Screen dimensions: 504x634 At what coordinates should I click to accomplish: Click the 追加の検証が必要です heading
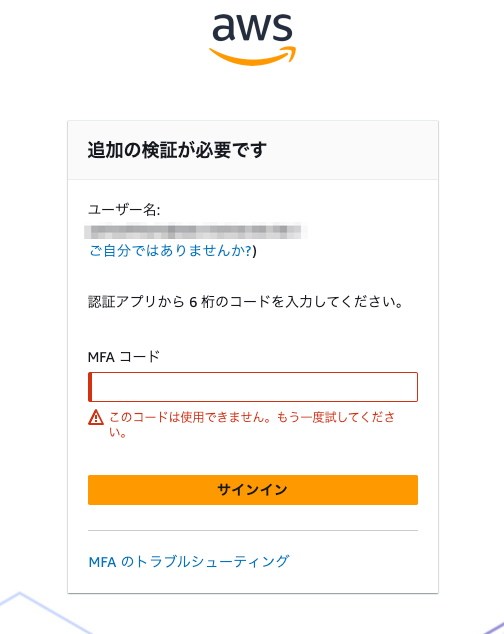click(x=177, y=150)
